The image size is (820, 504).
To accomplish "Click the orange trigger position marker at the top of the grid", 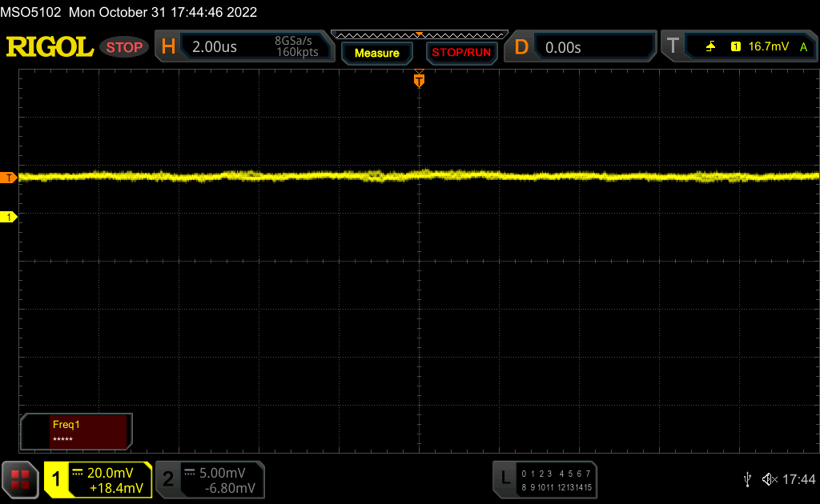I will click(419, 79).
